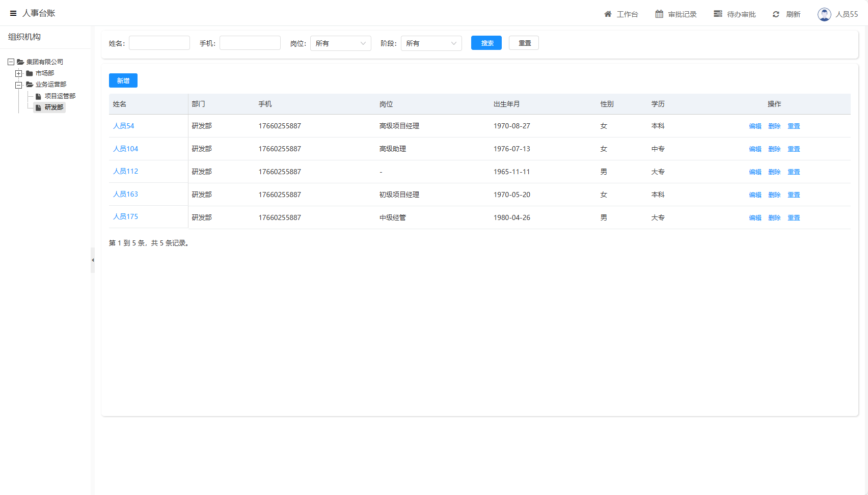
Task: Open 审批记录 calendar icon
Action: coord(659,14)
